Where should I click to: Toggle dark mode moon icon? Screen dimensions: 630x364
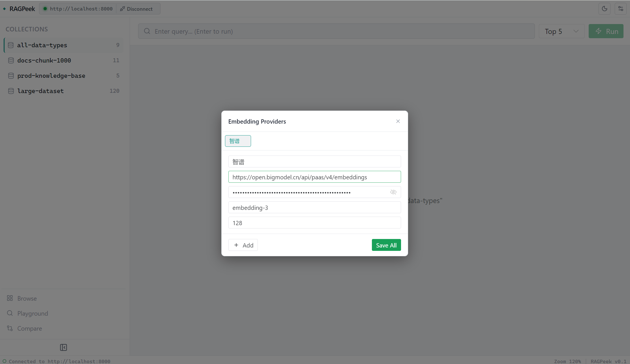click(x=605, y=8)
